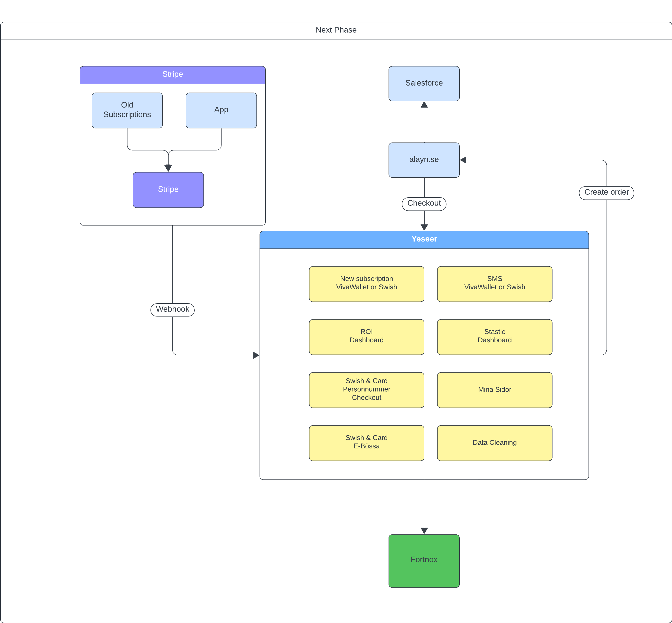Viewport: 672px width, 623px height.
Task: Select the green Fortnox box
Action: pos(424,561)
